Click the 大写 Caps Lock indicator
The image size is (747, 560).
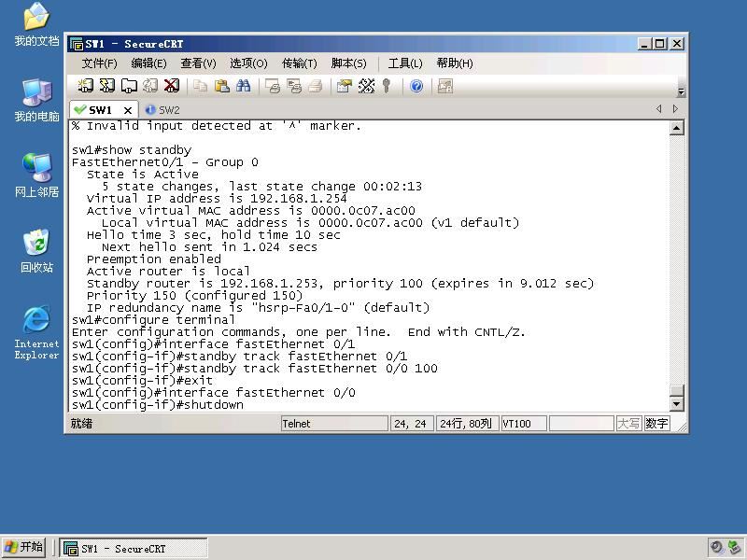[628, 424]
